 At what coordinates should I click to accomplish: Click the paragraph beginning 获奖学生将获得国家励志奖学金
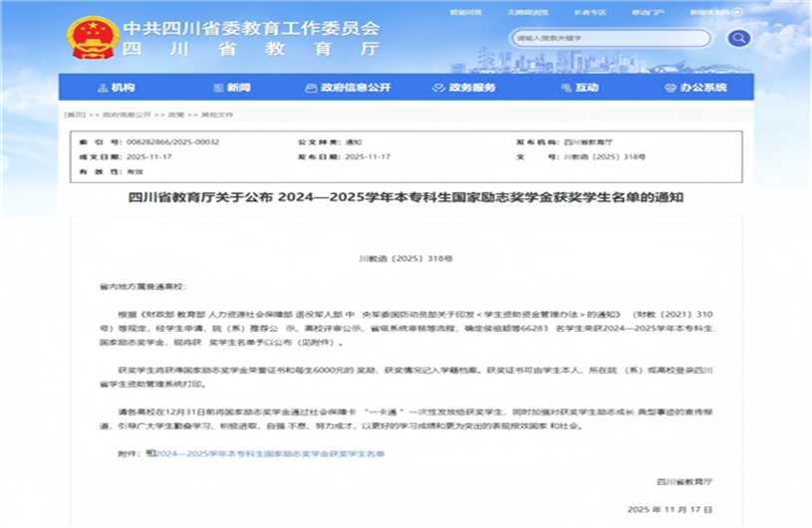pos(406,377)
